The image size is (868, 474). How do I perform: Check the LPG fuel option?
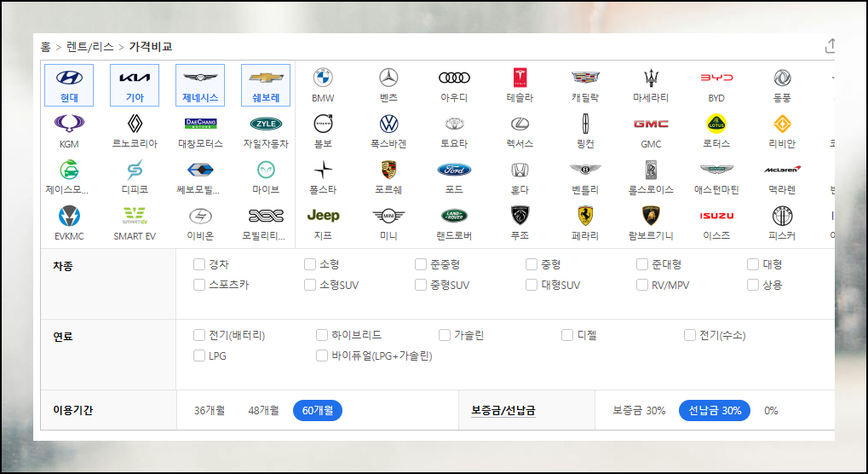(199, 355)
